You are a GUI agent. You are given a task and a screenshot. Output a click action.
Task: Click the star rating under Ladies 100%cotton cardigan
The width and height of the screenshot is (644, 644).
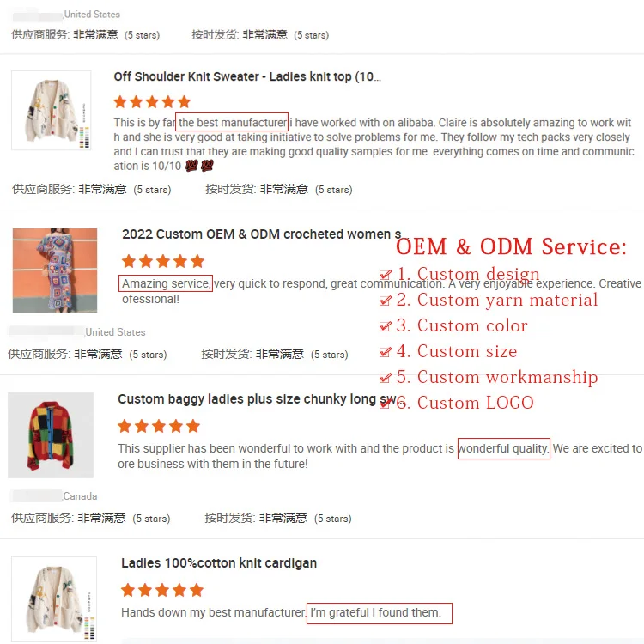(162, 590)
